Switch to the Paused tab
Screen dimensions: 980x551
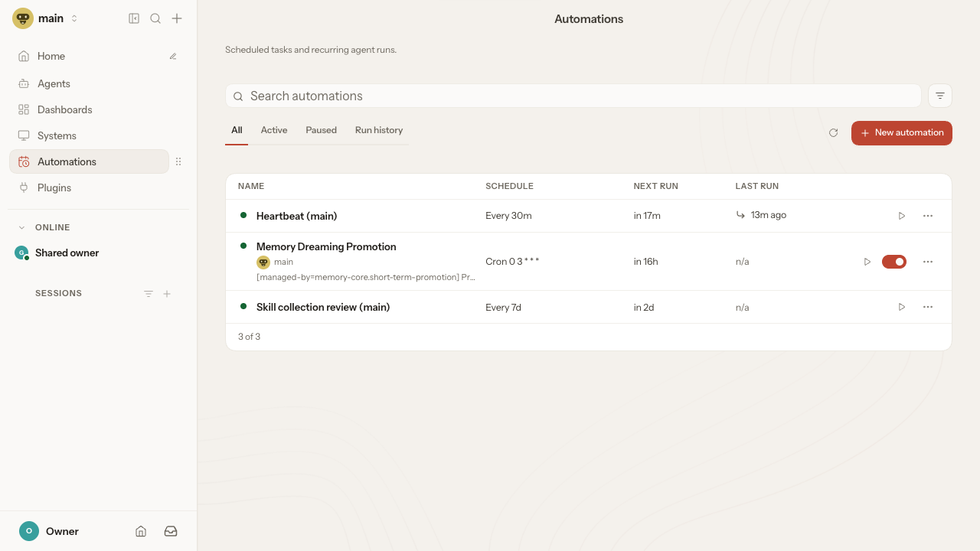point(321,130)
